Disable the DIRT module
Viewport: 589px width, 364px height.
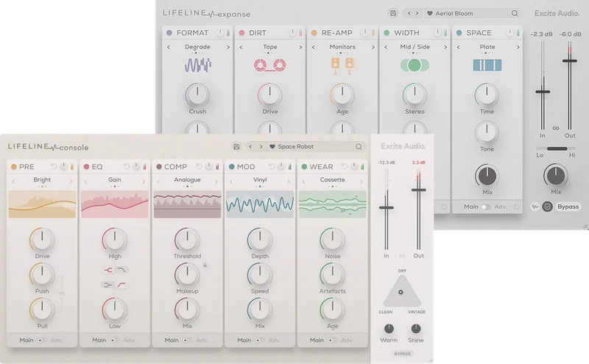click(241, 32)
